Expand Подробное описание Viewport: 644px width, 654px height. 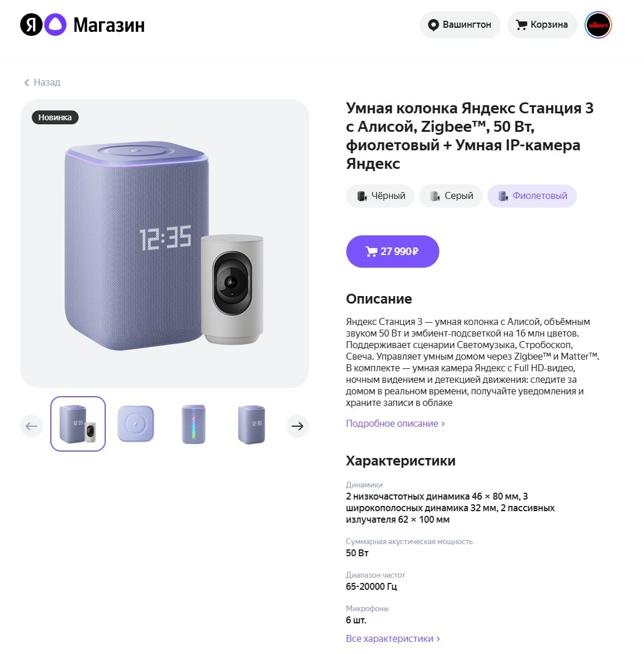[395, 423]
